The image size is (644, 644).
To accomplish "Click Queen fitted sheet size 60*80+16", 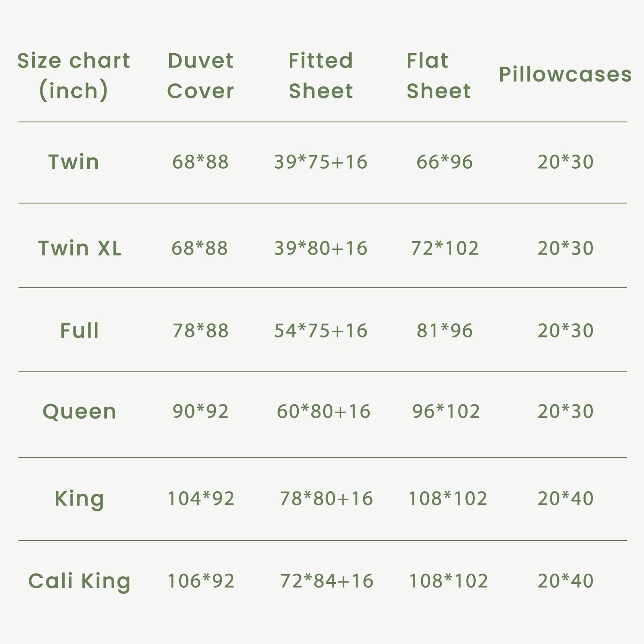I will pyautogui.click(x=323, y=411).
